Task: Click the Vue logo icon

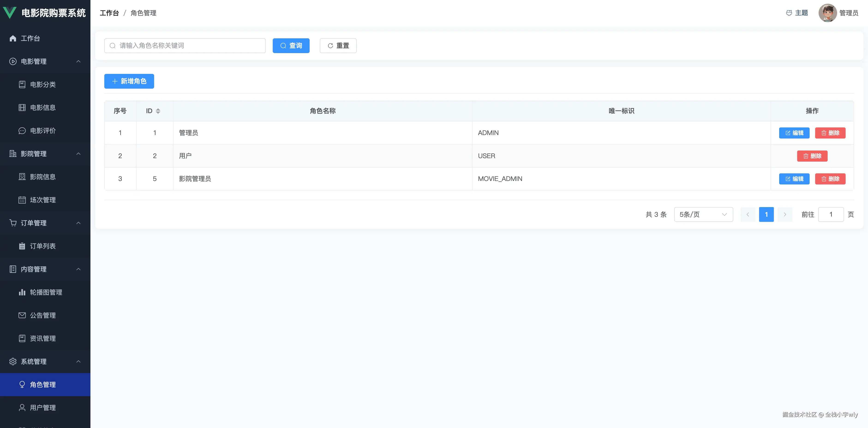Action: coord(9,13)
